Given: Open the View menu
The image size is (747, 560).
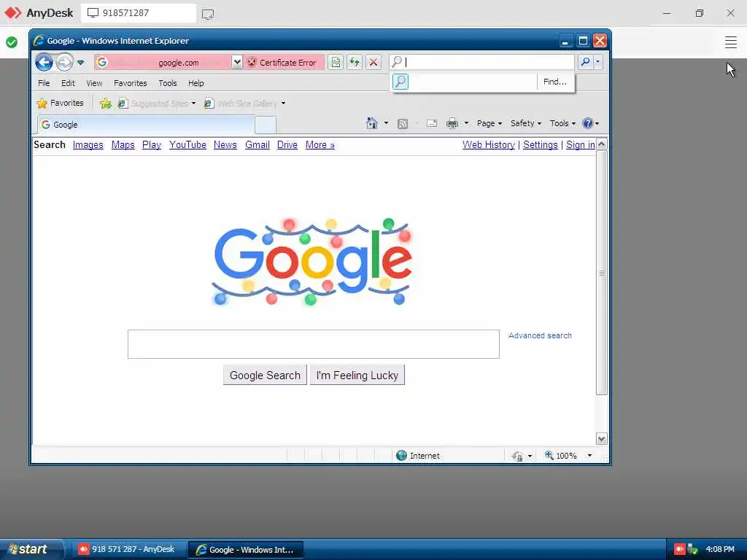Looking at the screenshot, I should point(94,83).
